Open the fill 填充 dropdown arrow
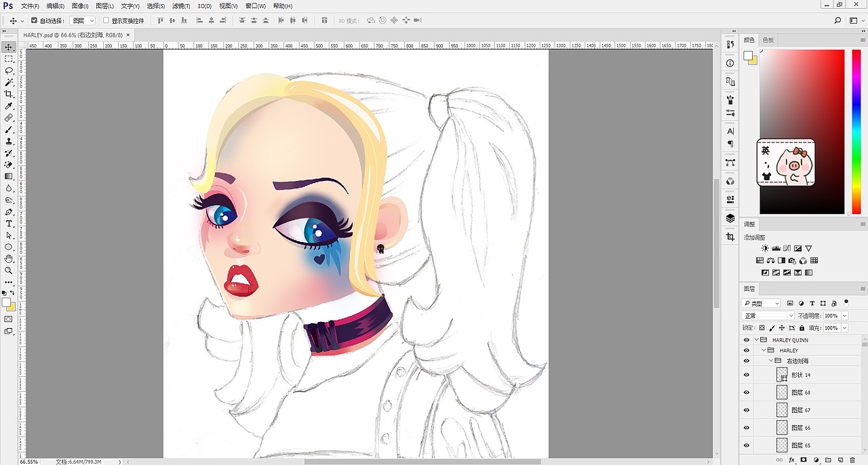Image resolution: width=868 pixels, height=465 pixels. (844, 328)
